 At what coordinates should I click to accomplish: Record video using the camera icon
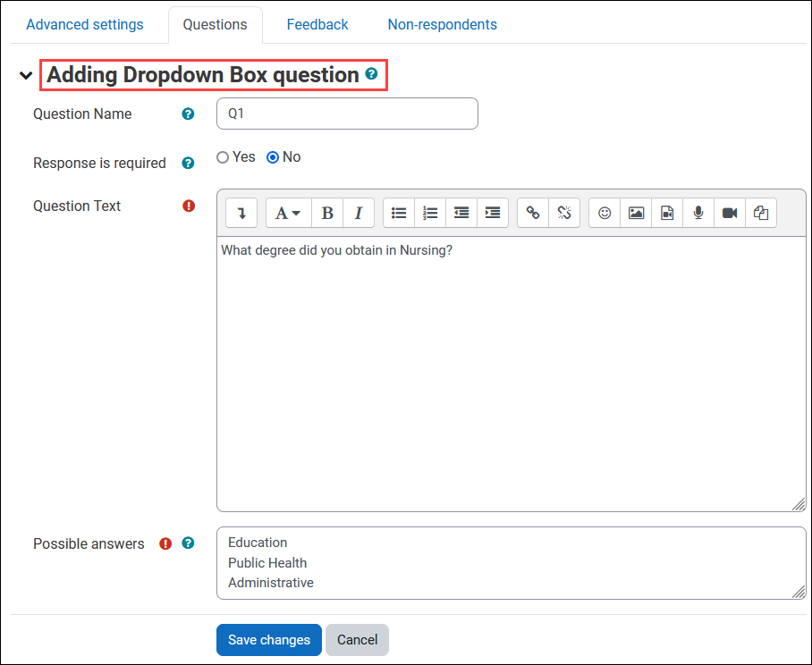tap(729, 212)
